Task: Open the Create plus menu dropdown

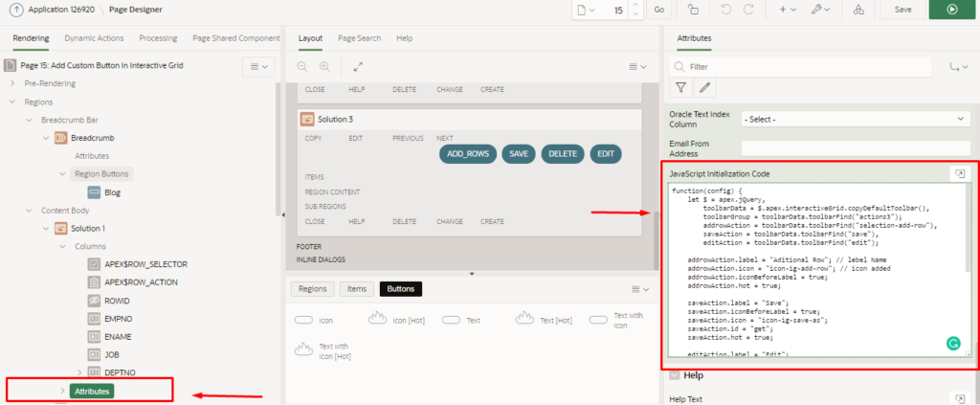Action: pyautogui.click(x=789, y=9)
